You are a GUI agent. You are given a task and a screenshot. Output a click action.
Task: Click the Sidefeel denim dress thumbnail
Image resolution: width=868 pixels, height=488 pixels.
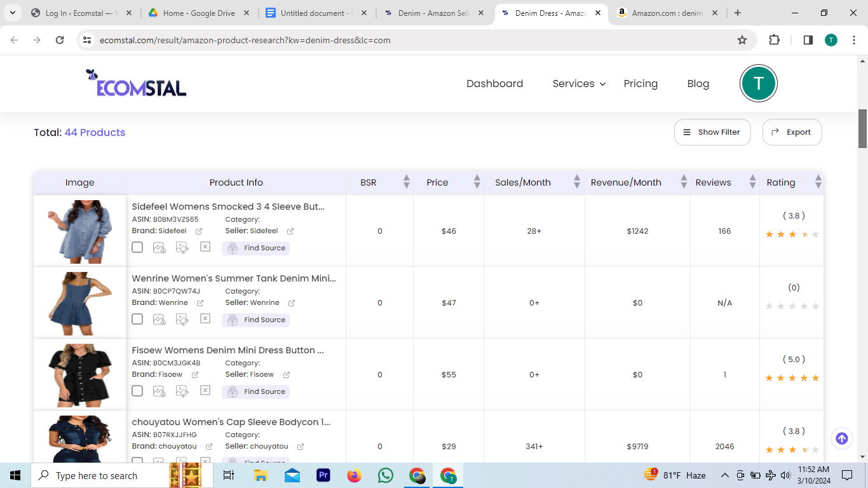80,231
